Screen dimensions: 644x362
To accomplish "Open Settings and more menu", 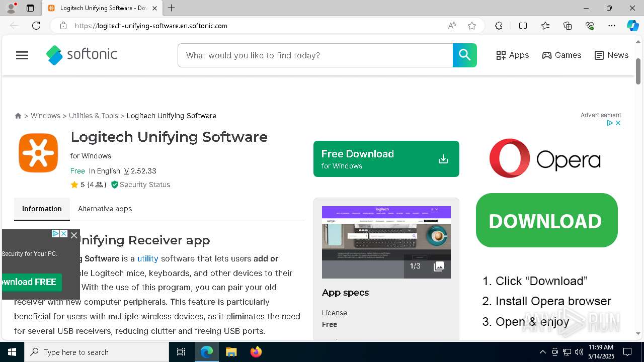I will pyautogui.click(x=612, y=26).
